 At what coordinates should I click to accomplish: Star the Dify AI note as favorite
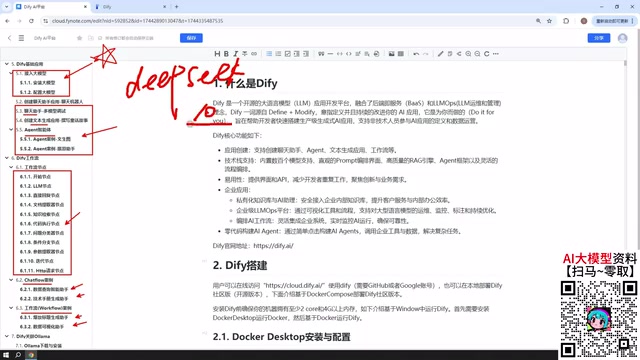[79, 38]
